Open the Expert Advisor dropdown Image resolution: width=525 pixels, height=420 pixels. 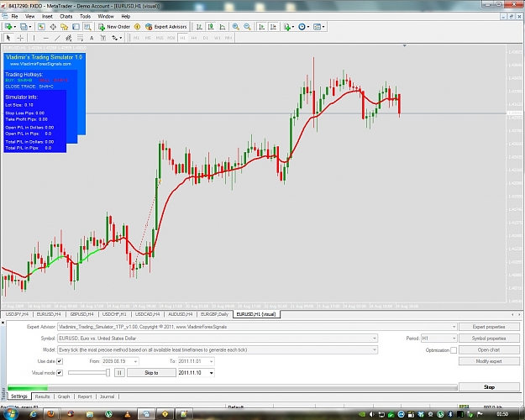(x=454, y=327)
